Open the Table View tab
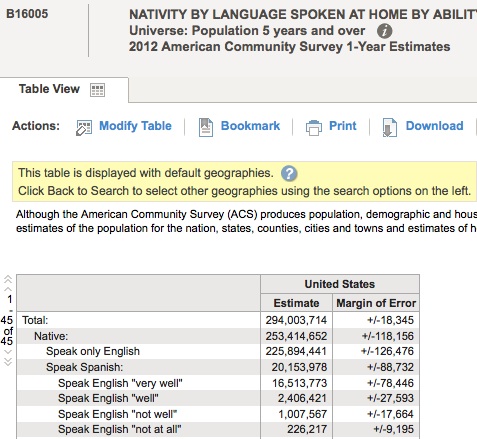Screen dimensions: 477x439 64,90
